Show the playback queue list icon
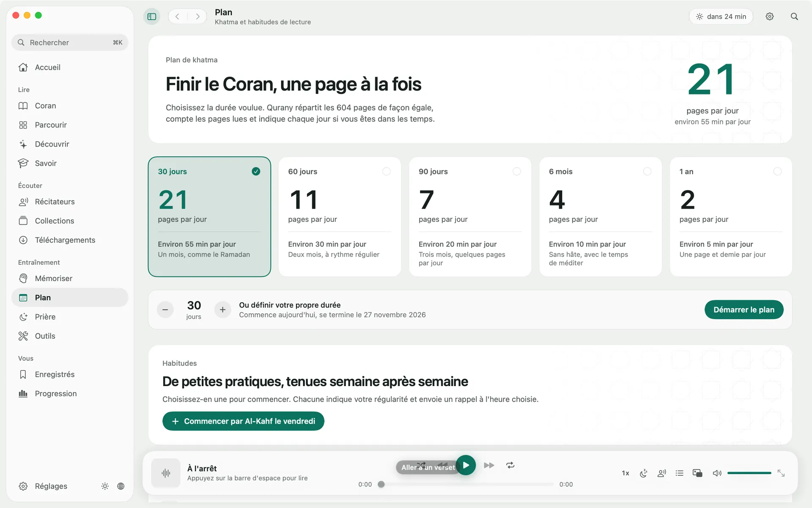 680,473
